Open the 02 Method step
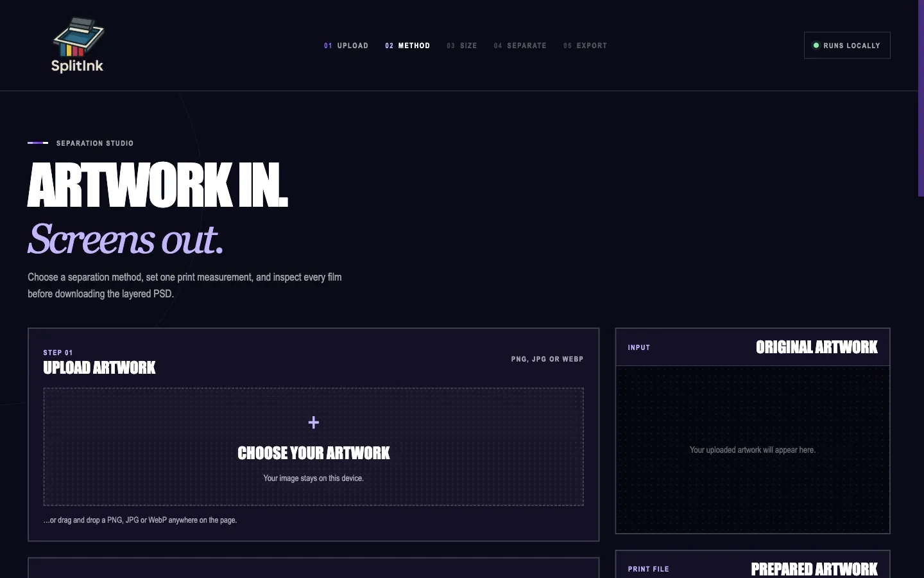This screenshot has height=578, width=924. 407,46
